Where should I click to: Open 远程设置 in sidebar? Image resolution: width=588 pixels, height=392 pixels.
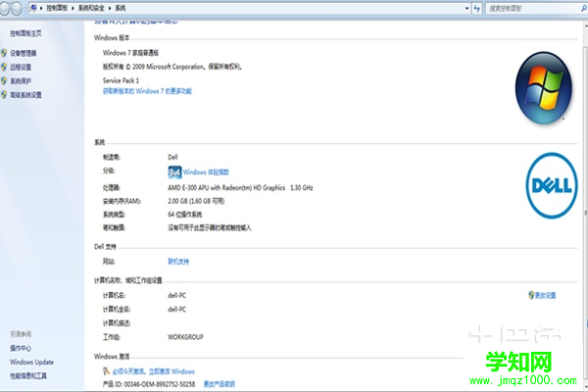[21, 67]
